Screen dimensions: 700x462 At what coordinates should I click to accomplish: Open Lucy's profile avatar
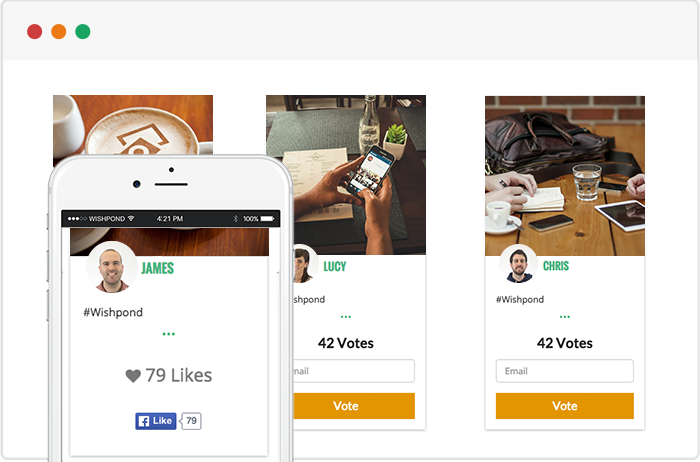305,264
